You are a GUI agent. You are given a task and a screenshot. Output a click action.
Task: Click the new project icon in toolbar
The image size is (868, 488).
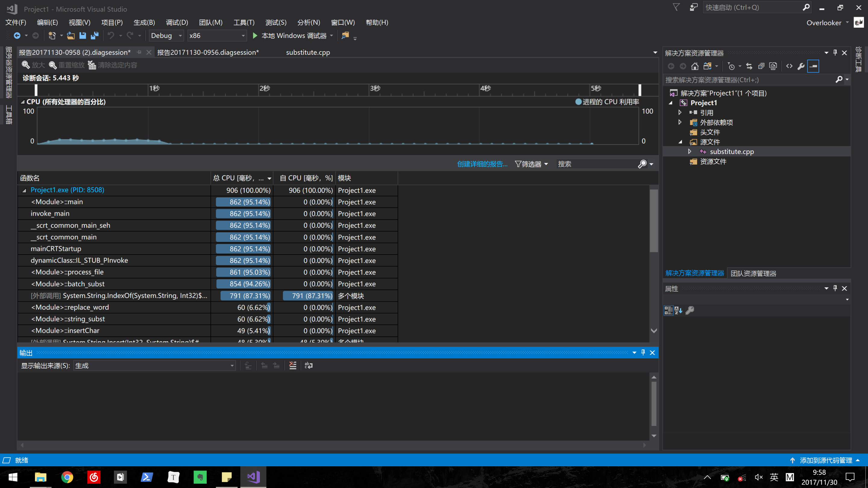pyautogui.click(x=52, y=35)
